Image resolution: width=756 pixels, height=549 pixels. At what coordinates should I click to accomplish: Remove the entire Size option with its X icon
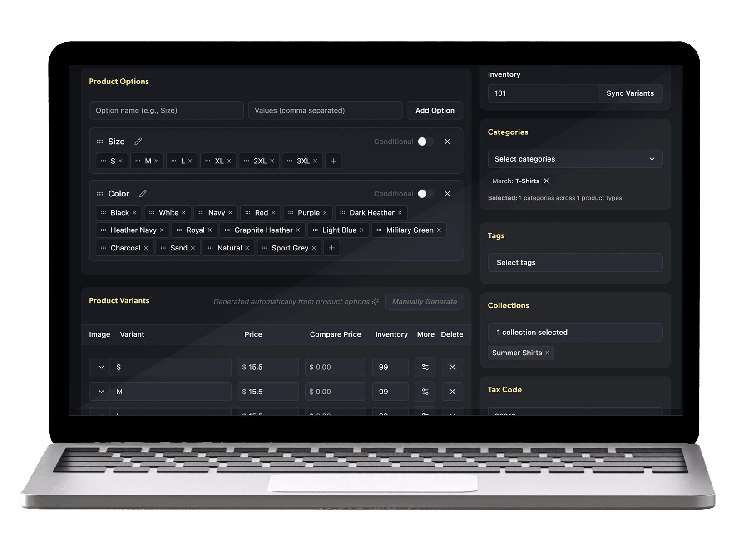(447, 141)
